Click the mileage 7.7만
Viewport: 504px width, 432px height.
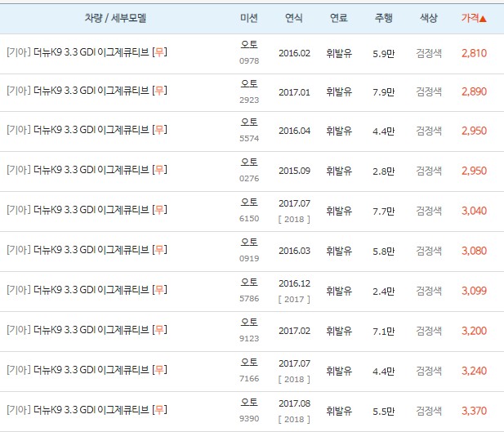pos(383,212)
